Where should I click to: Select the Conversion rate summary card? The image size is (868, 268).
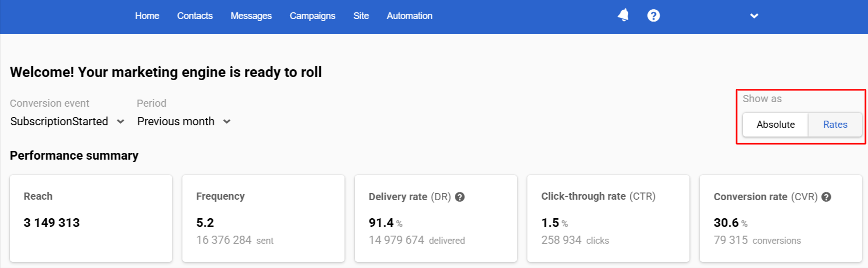click(x=781, y=218)
